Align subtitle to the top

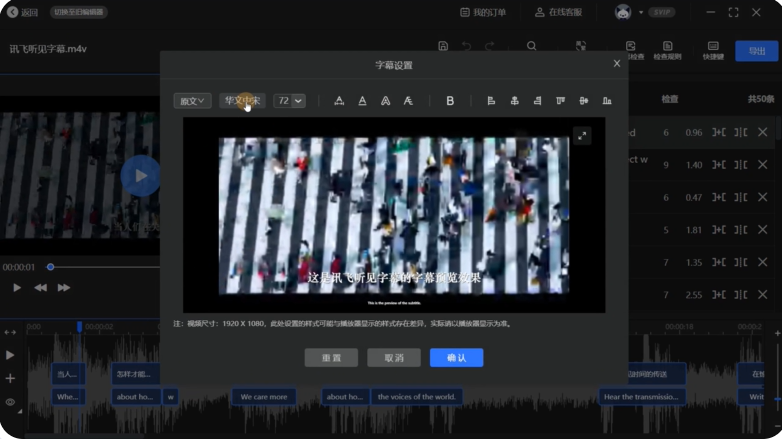click(560, 101)
